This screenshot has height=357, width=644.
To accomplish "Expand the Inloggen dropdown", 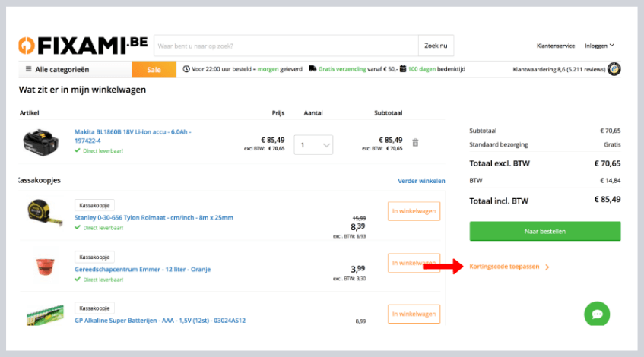I will point(599,46).
